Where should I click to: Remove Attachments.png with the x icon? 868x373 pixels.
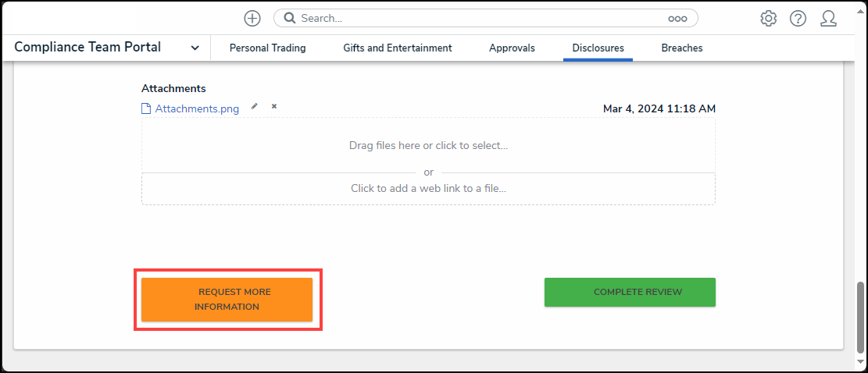click(x=274, y=106)
